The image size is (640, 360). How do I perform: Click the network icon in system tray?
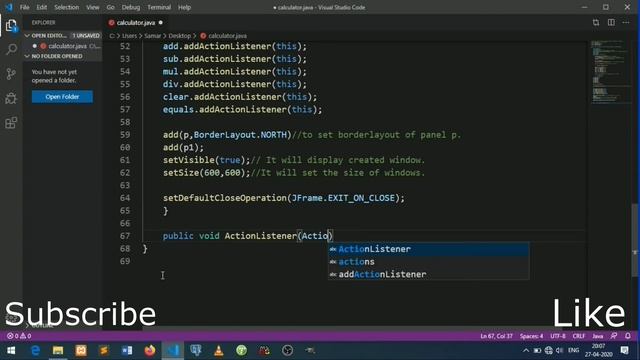click(549, 350)
